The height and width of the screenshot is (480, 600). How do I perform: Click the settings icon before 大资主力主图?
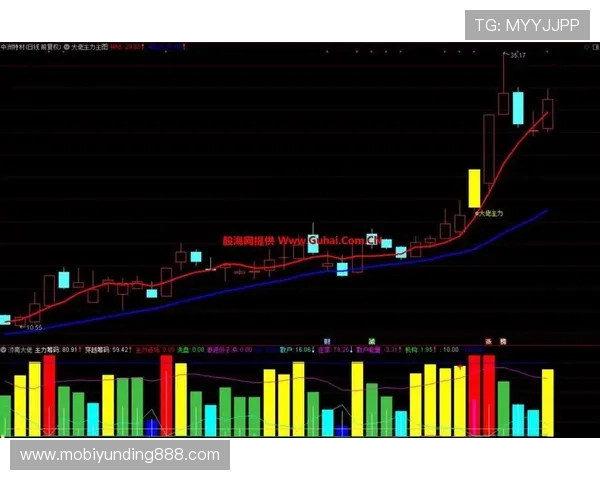(66, 46)
